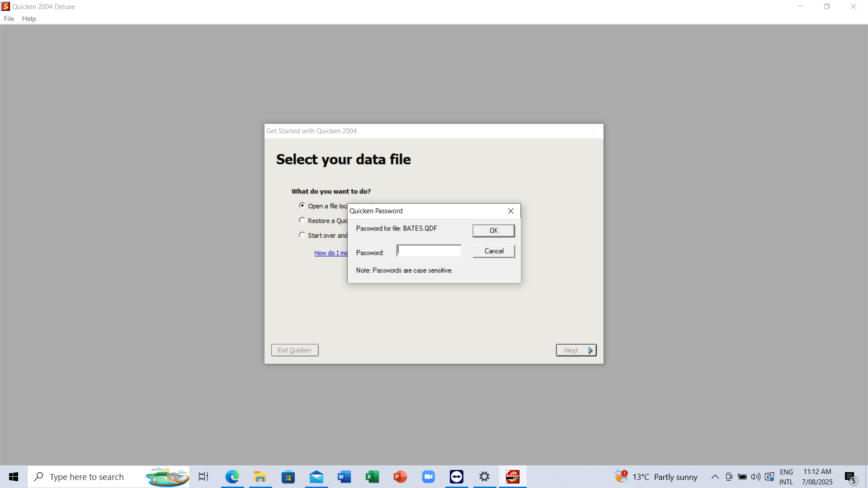Open TeamViewer from taskbar

coord(457,477)
